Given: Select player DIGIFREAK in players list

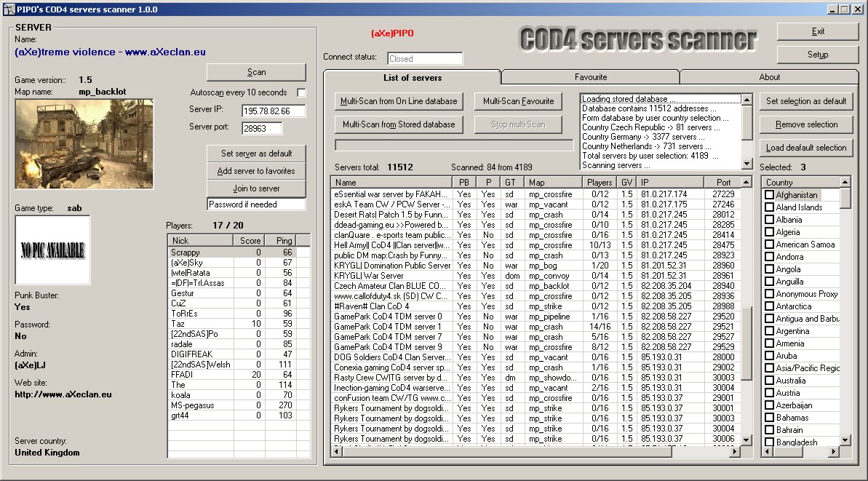Looking at the screenshot, I should point(232,354).
